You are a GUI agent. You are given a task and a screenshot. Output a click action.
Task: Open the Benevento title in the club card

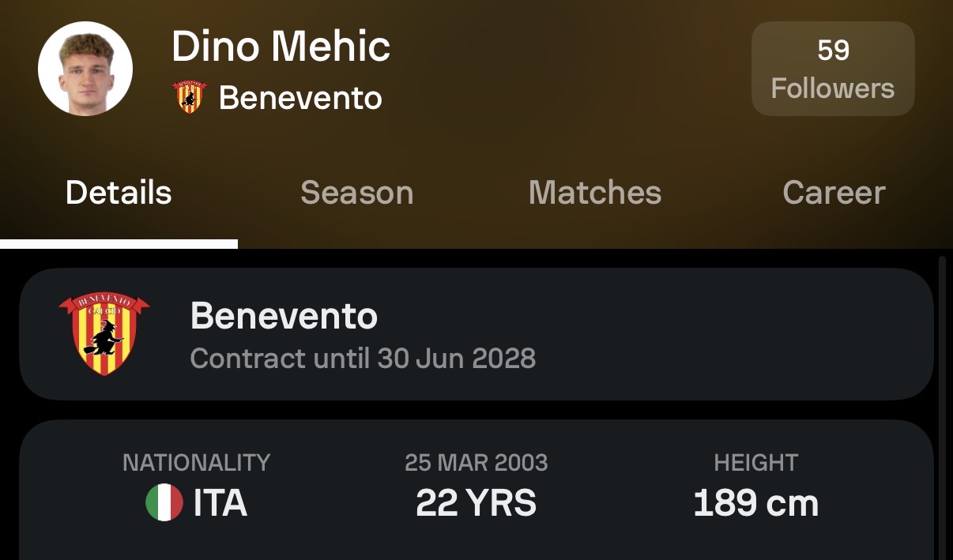(284, 316)
